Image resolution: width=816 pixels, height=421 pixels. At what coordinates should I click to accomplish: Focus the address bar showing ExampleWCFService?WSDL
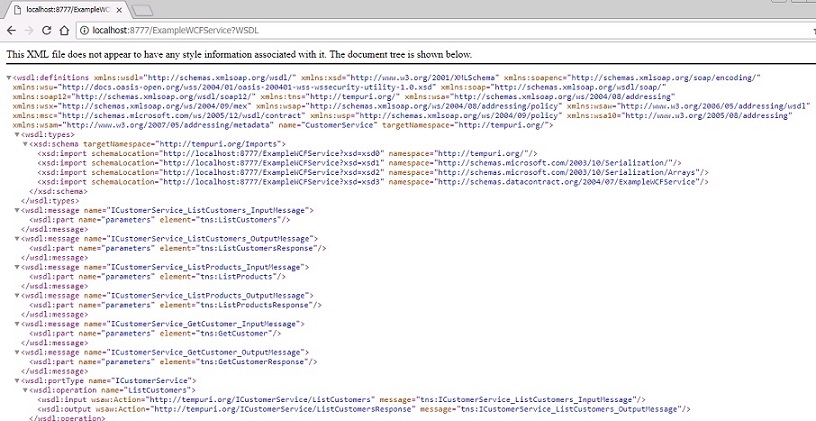(x=442, y=30)
